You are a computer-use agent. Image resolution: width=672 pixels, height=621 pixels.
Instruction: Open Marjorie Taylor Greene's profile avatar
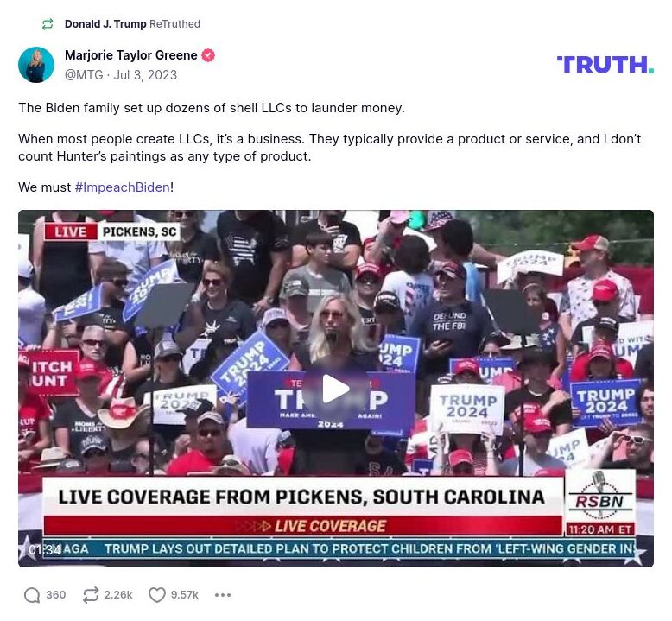point(36,65)
